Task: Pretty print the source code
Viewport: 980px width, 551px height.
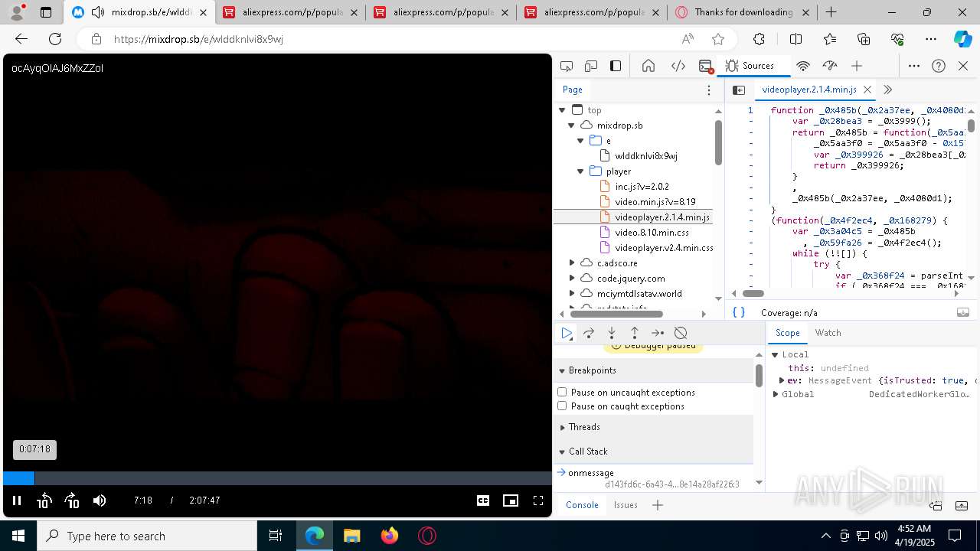Action: 739,312
